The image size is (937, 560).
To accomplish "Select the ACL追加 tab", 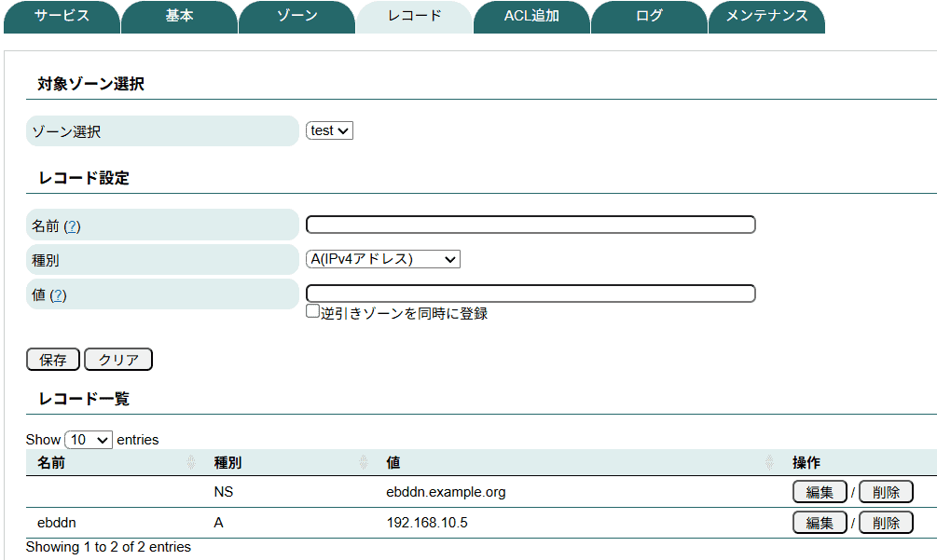I will 531,17.
